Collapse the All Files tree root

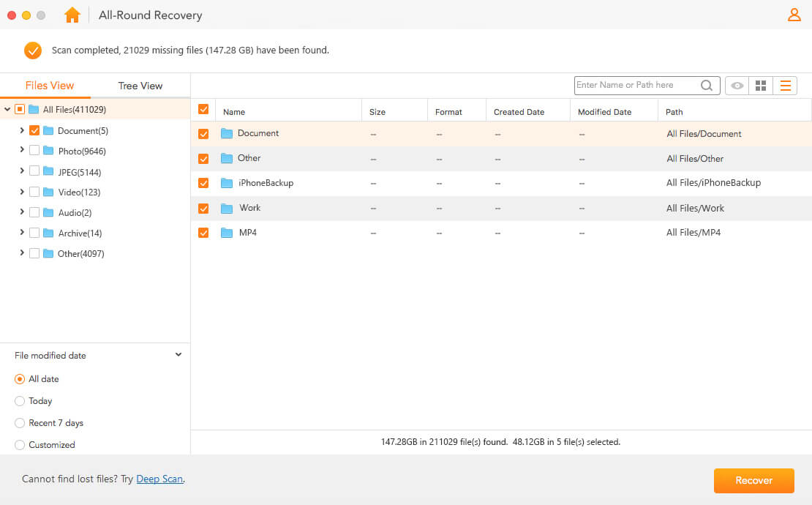7,110
